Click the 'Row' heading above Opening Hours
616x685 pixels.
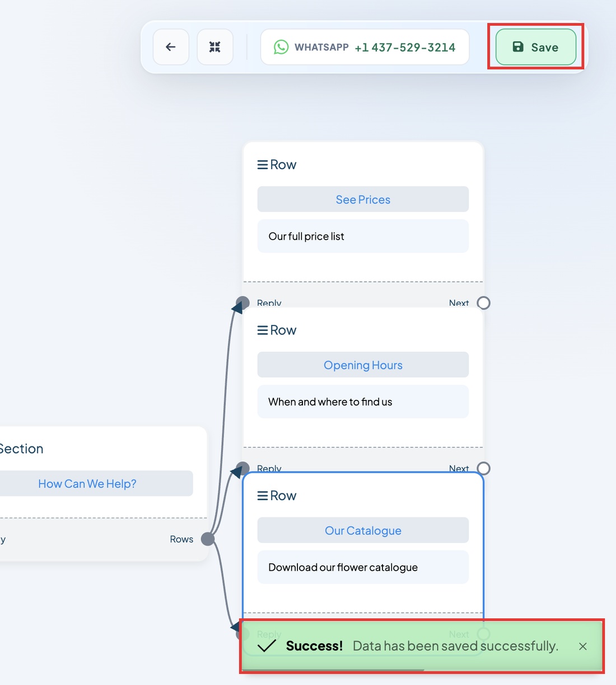pyautogui.click(x=283, y=330)
